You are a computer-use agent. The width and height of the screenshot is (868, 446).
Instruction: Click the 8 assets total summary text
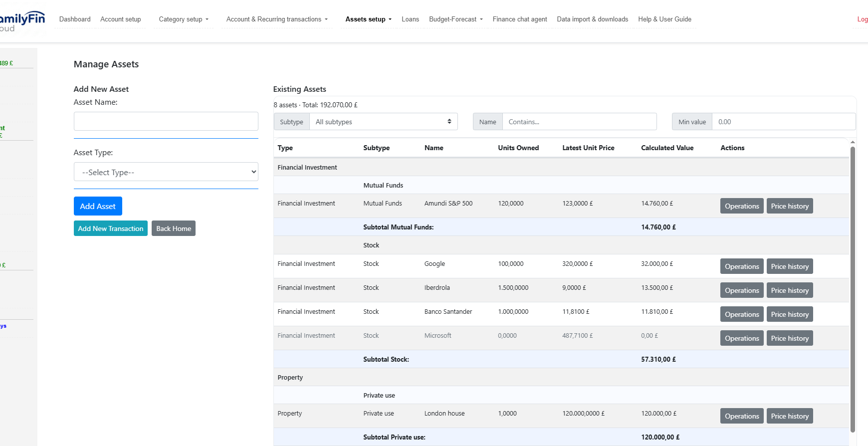[315, 105]
